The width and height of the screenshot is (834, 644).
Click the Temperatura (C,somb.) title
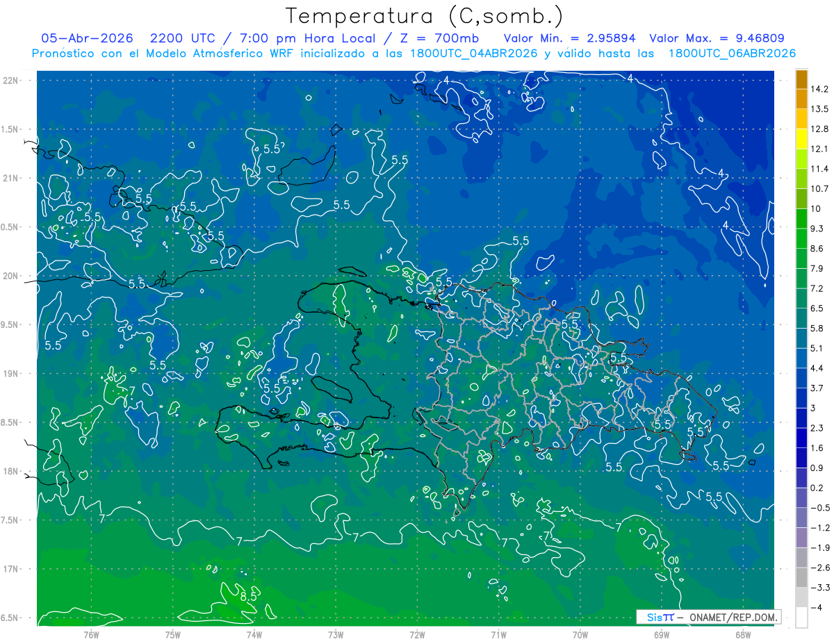(424, 15)
